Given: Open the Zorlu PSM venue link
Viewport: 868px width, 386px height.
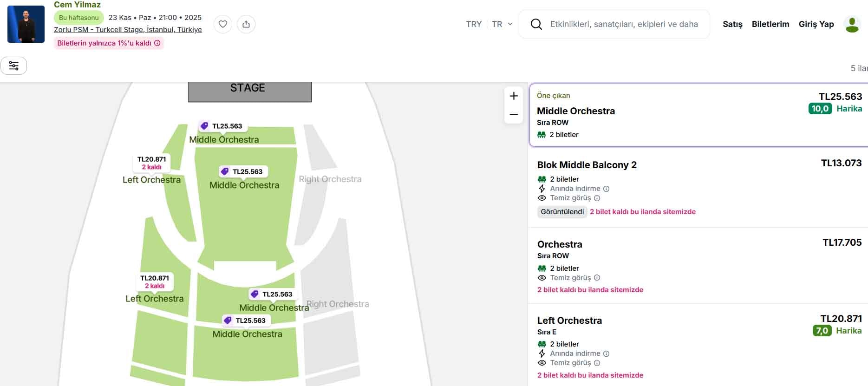Looking at the screenshot, I should [128, 30].
